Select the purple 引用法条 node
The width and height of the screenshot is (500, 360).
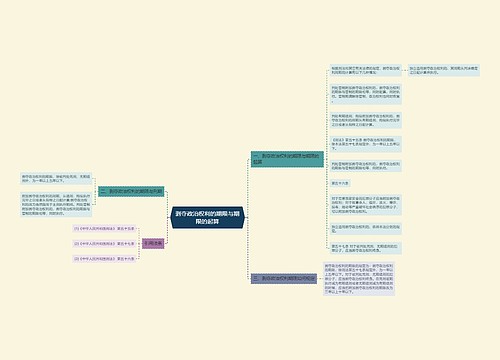[153, 243]
